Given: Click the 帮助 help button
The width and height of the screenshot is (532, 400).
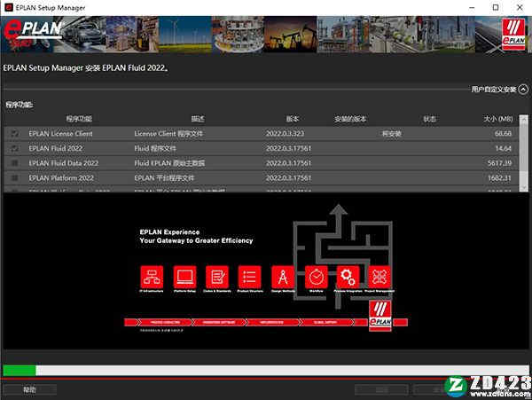Looking at the screenshot, I should (29, 390).
